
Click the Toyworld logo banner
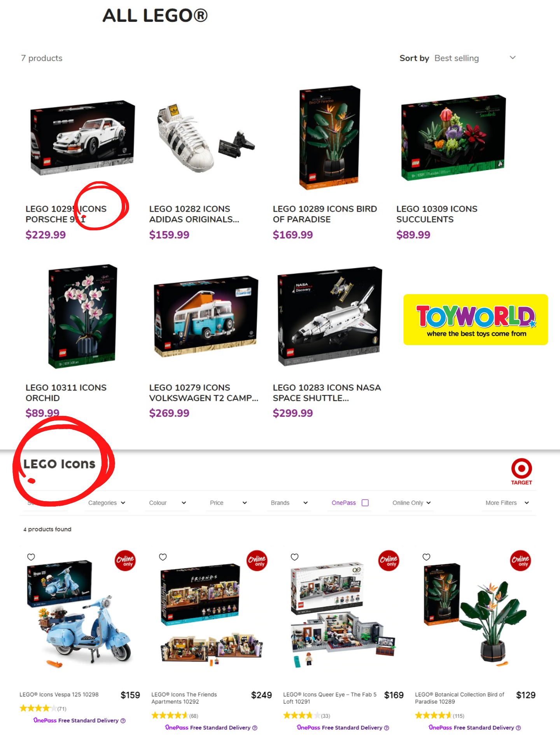pos(476,319)
